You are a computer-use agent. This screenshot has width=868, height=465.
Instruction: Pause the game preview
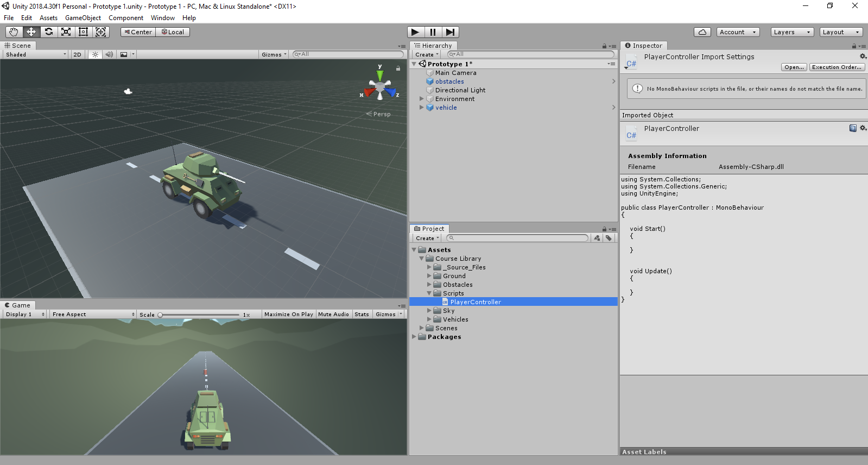coord(433,32)
